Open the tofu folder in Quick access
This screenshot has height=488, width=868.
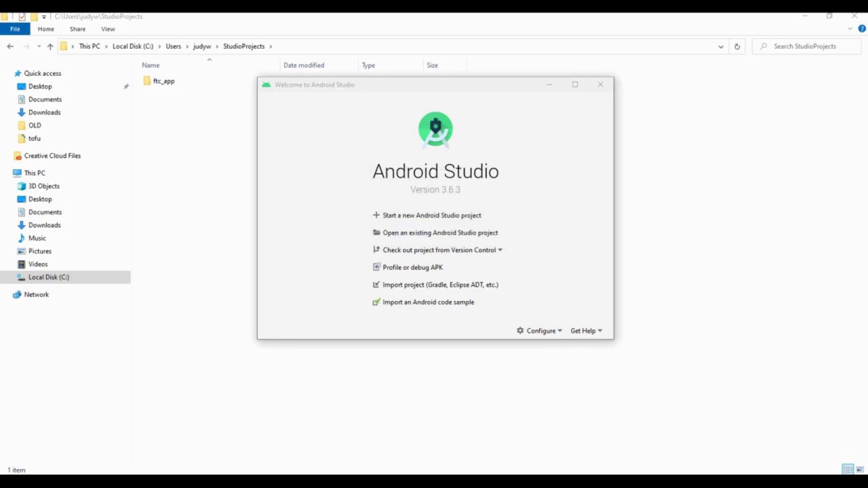pos(35,138)
